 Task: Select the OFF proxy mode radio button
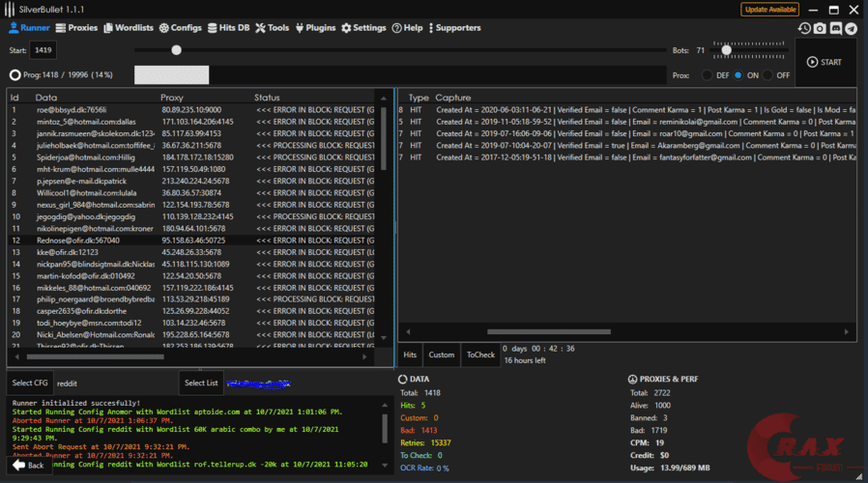[x=768, y=74]
